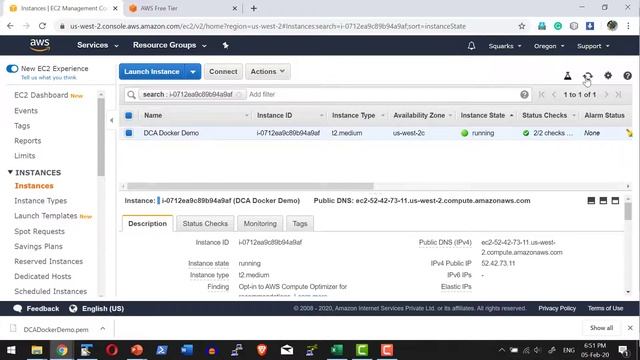
Task: Open the Privacy Policy link
Action: point(557,309)
